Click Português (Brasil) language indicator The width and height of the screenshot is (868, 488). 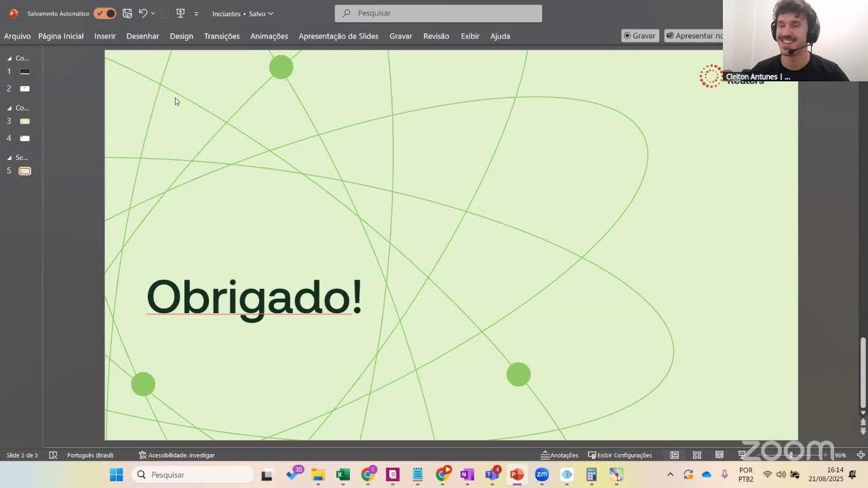(x=90, y=455)
